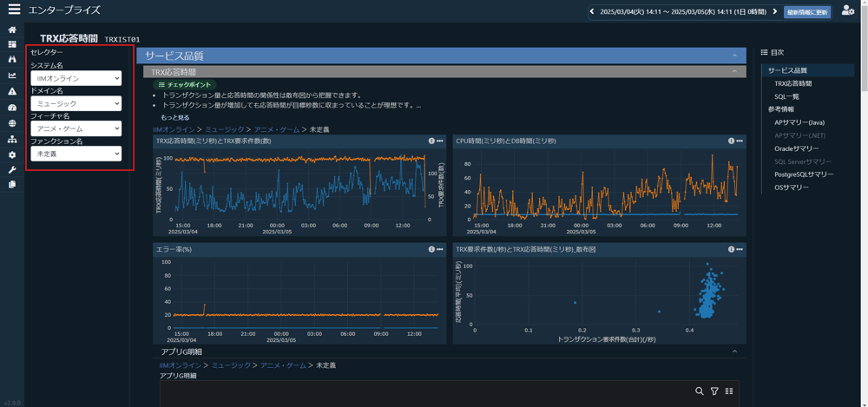Click the 最新情報に更新 button
The height and width of the screenshot is (407, 868).
(x=807, y=11)
